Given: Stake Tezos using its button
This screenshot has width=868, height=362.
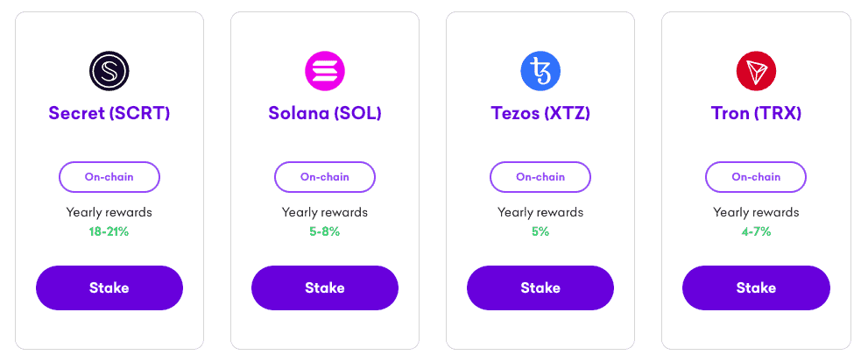Looking at the screenshot, I should [540, 287].
